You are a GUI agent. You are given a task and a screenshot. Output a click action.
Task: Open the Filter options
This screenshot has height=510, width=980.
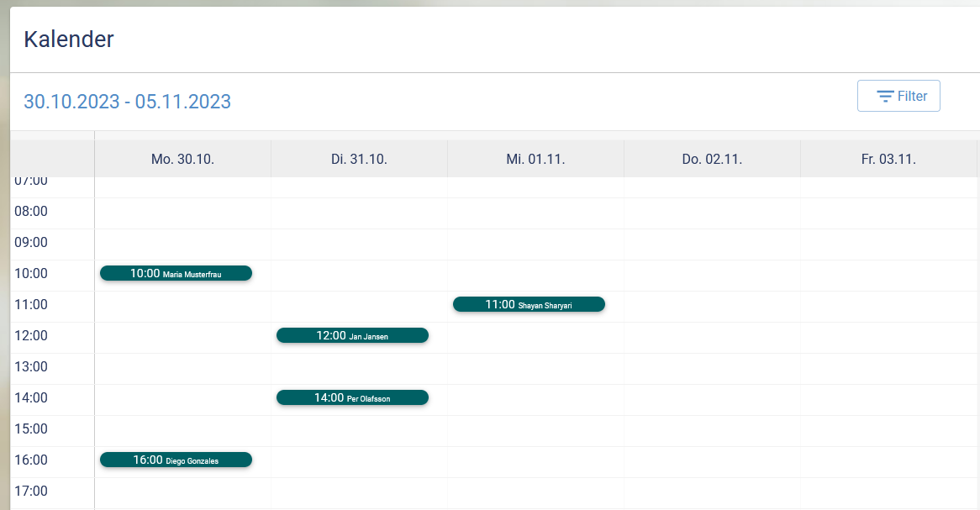pyautogui.click(x=898, y=96)
